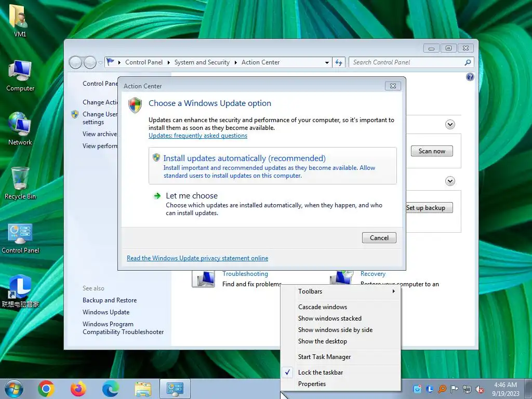
Task: Select Start Task Manager
Action: point(341,357)
